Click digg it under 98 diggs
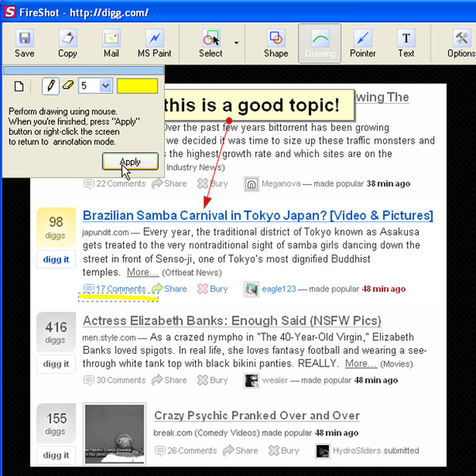Viewport: 476px width, 476px height. [56, 259]
